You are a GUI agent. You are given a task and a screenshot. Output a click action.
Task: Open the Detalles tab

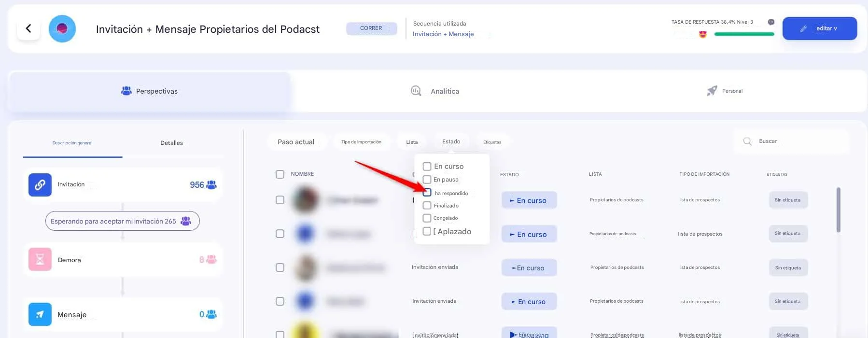tap(171, 143)
